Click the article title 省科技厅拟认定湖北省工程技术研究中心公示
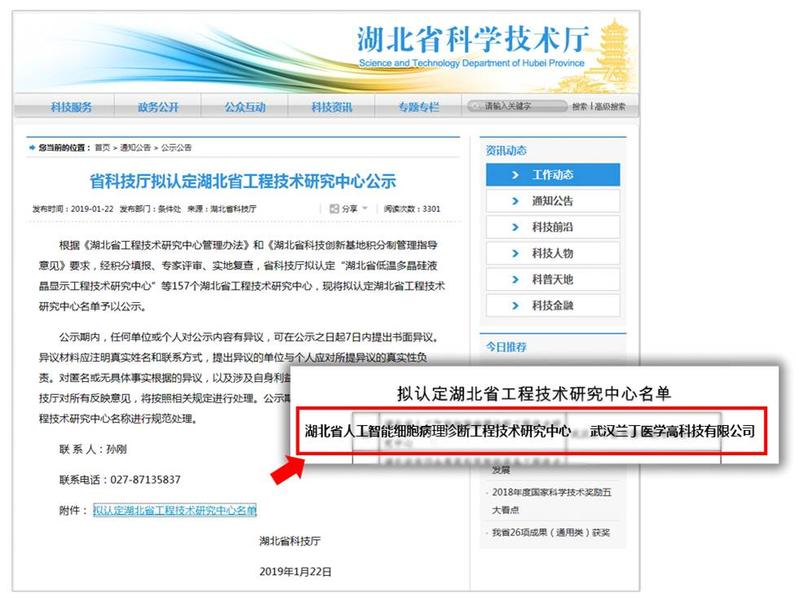Screen dimensions: 800x597 (x=243, y=181)
